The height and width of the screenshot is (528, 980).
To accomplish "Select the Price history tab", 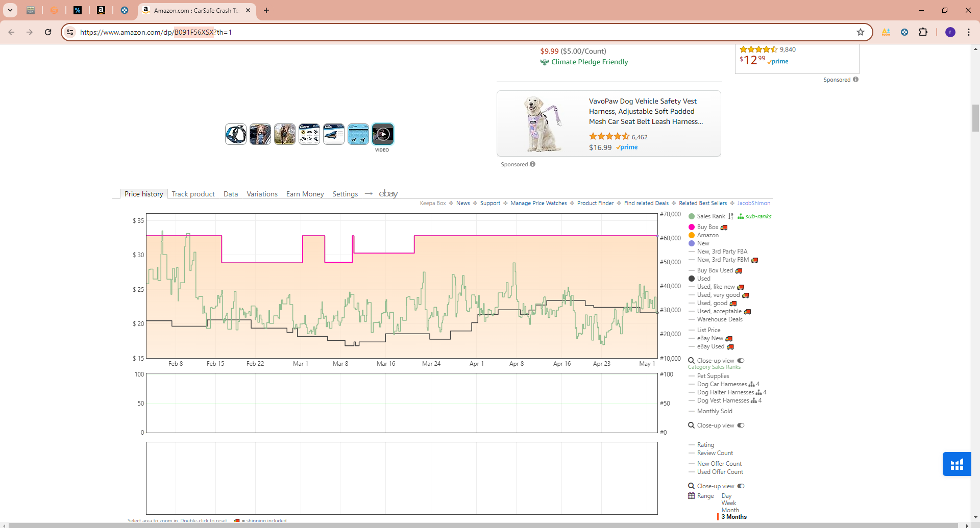I will [x=144, y=194].
